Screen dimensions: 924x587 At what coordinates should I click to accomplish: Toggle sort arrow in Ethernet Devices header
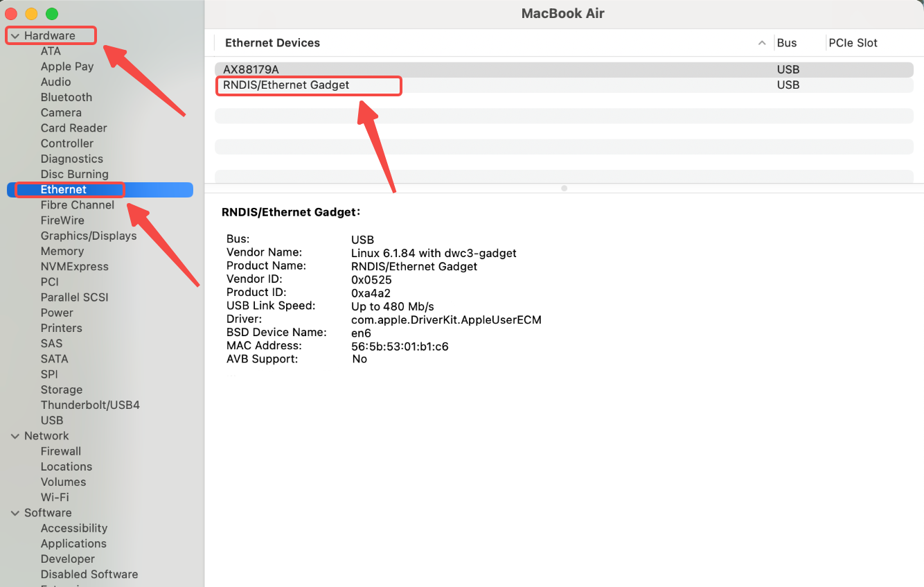(762, 43)
